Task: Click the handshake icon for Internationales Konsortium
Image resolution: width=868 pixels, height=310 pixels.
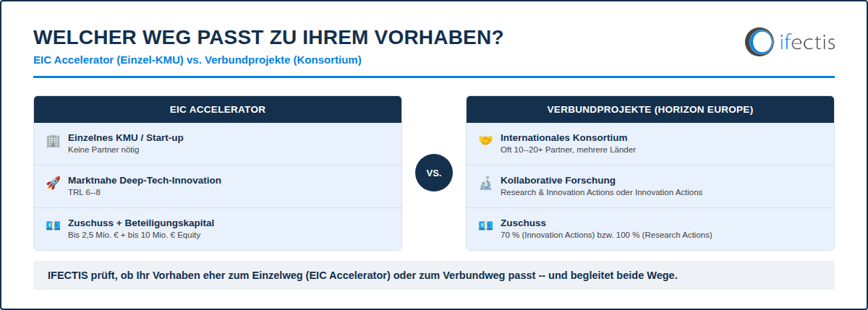Action: (485, 141)
